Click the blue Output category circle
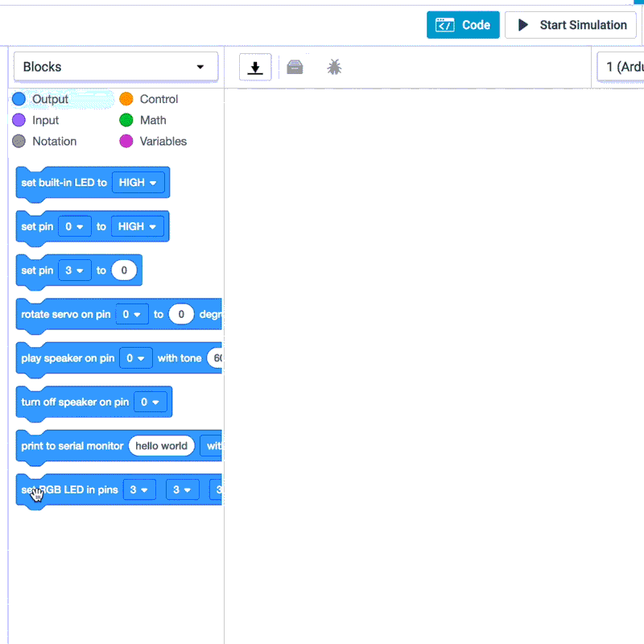 [x=19, y=99]
